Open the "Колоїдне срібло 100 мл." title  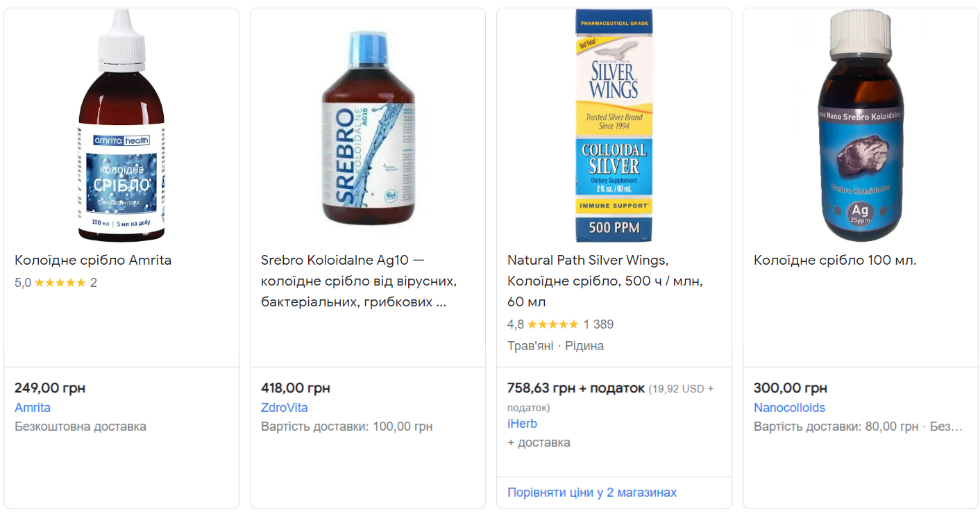(835, 261)
